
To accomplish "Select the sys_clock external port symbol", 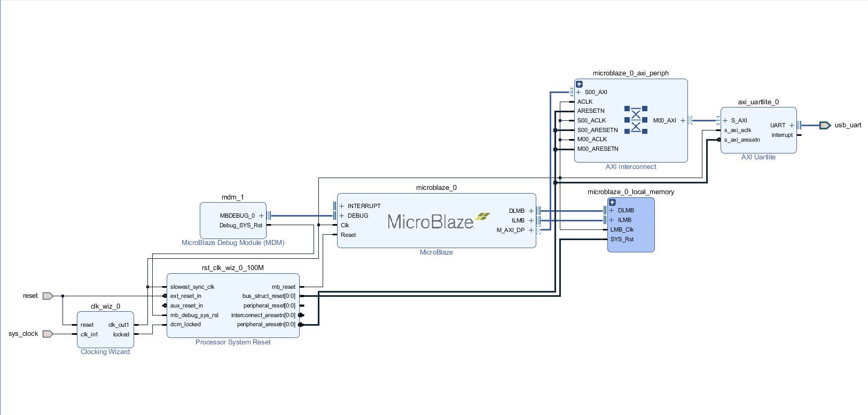I will click(x=48, y=334).
